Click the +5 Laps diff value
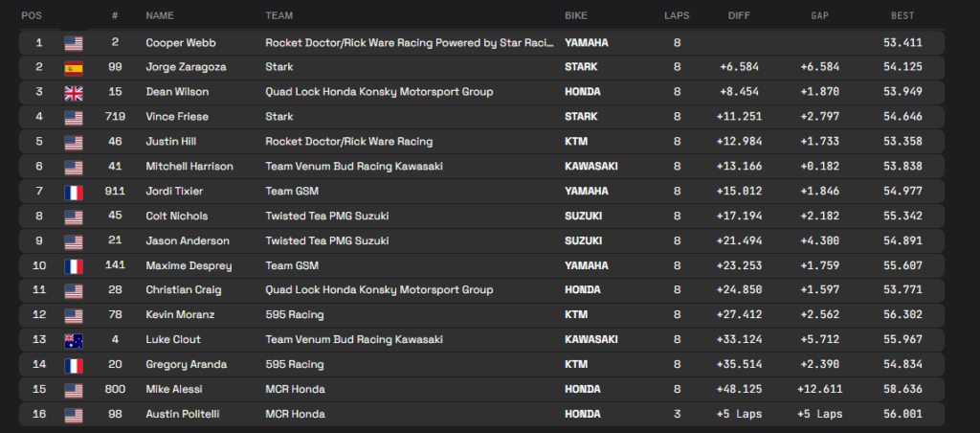 click(x=740, y=414)
